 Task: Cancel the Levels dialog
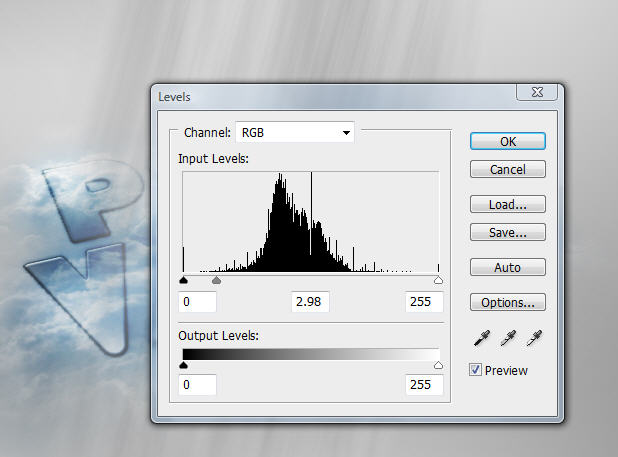click(508, 169)
